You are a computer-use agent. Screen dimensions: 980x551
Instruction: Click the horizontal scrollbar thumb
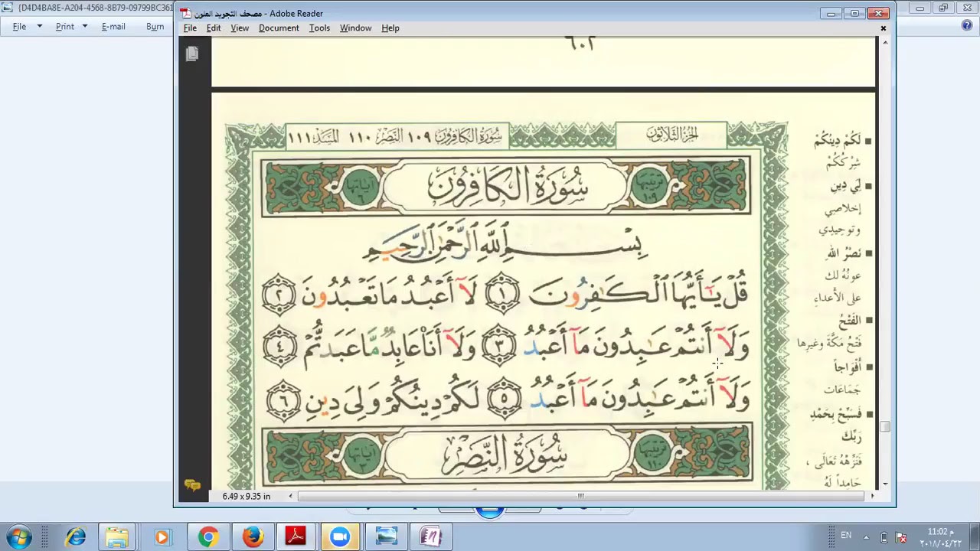pyautogui.click(x=580, y=496)
